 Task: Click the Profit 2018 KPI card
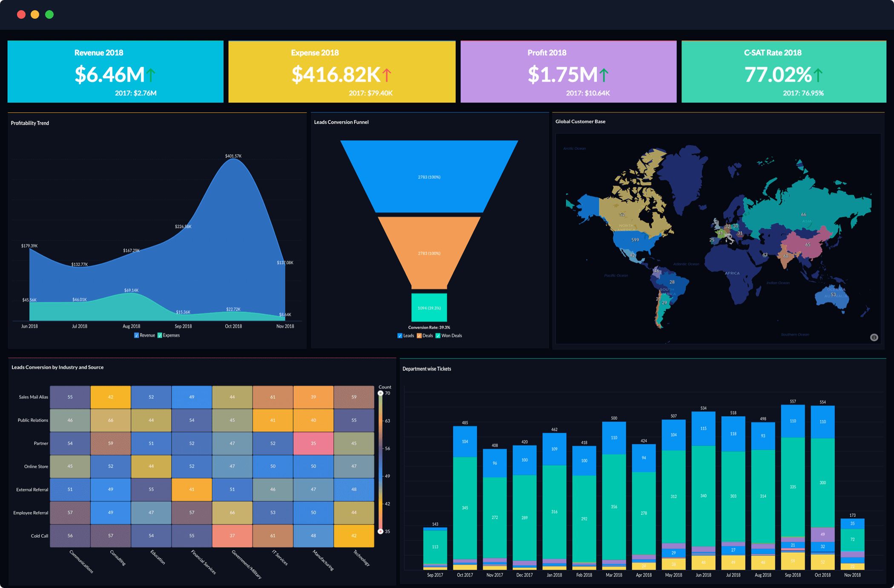pos(574,73)
